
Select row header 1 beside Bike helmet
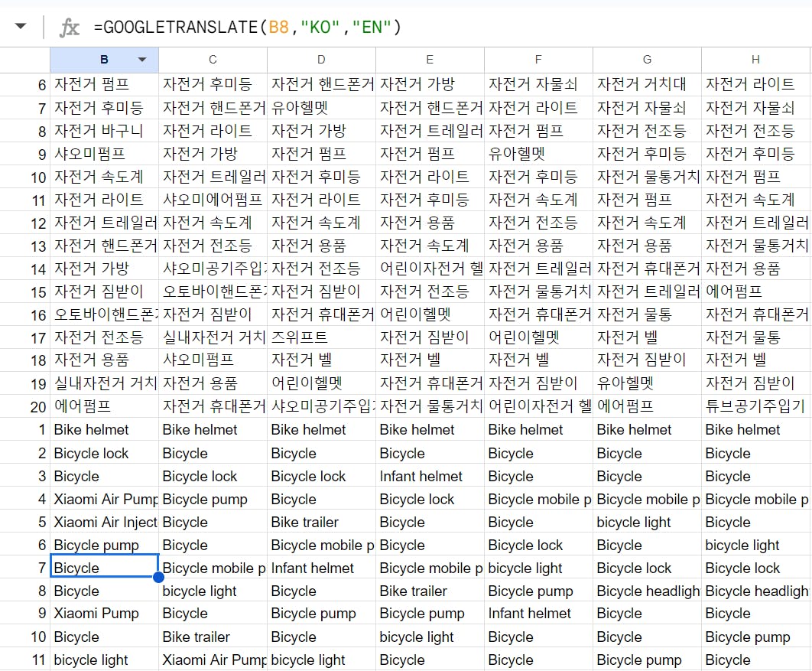(x=25, y=429)
